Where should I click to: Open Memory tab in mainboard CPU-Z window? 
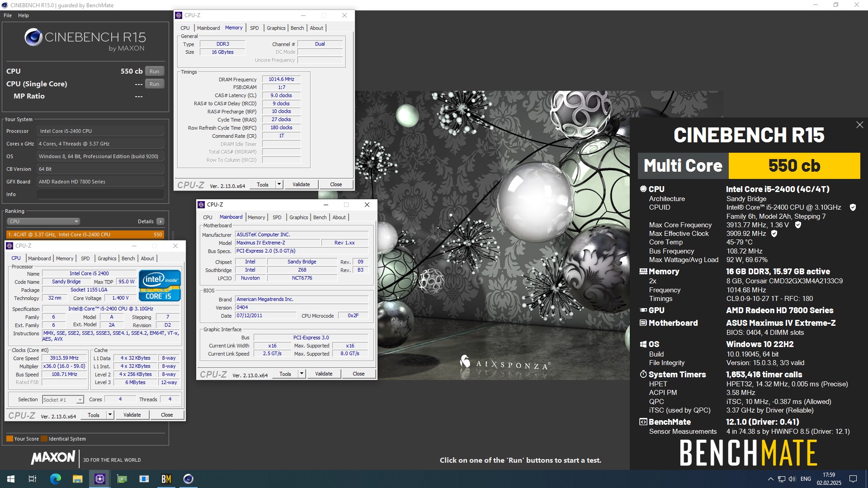pos(256,217)
